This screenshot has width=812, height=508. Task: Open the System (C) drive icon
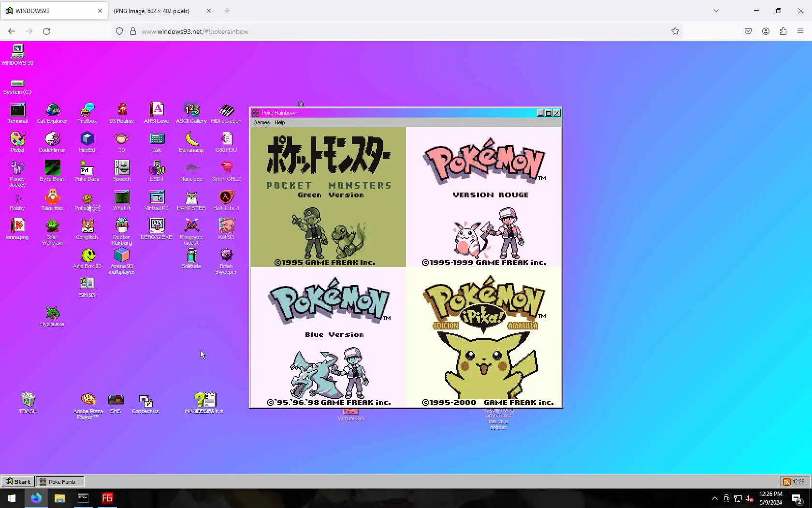(x=17, y=87)
